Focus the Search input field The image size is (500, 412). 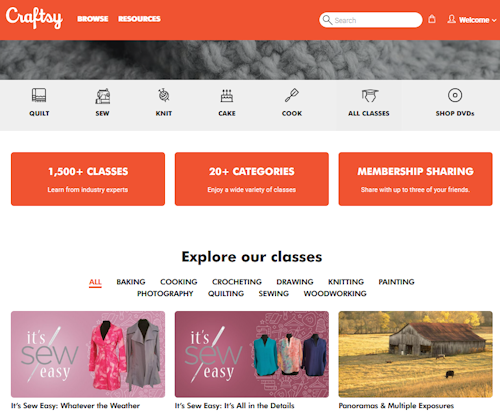tap(371, 20)
